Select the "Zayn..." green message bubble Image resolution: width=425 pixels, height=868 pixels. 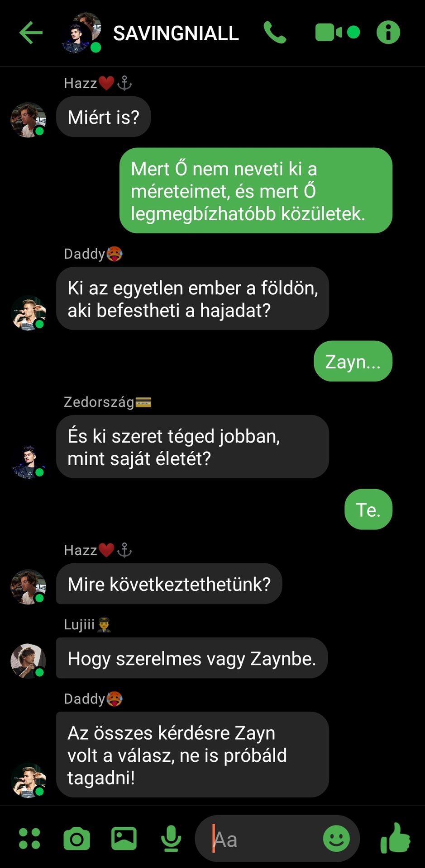point(353,361)
